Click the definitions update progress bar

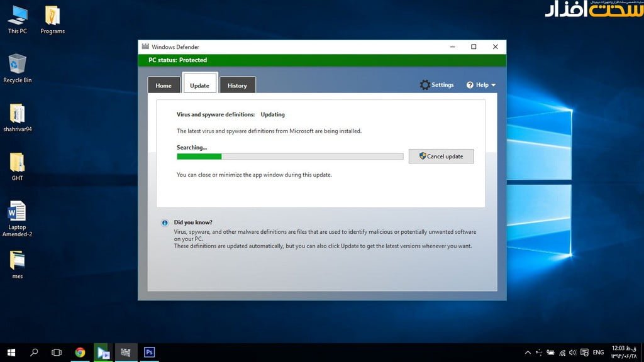click(289, 156)
